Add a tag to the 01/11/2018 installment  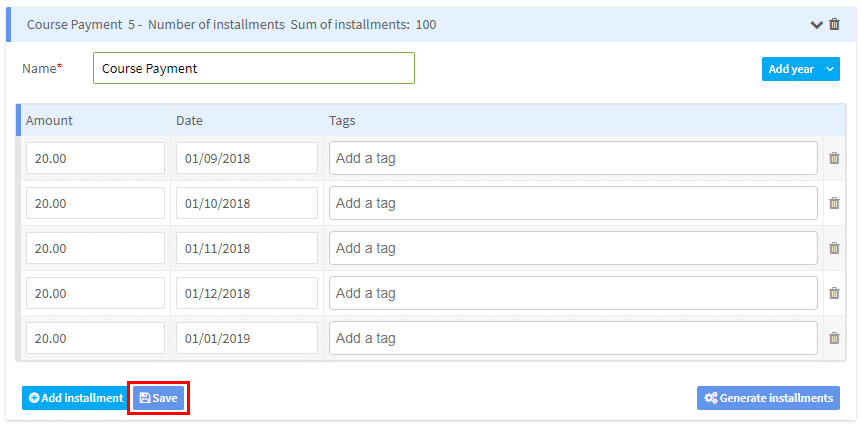pos(572,248)
